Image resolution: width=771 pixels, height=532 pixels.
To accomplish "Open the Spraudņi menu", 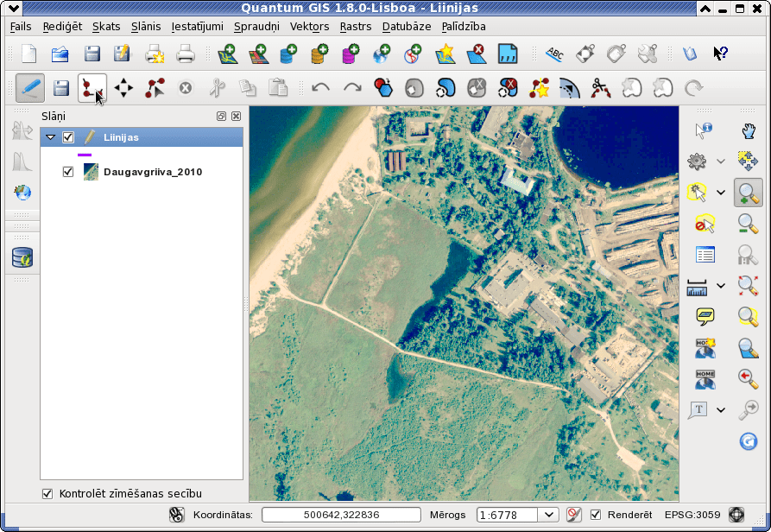I will click(256, 27).
